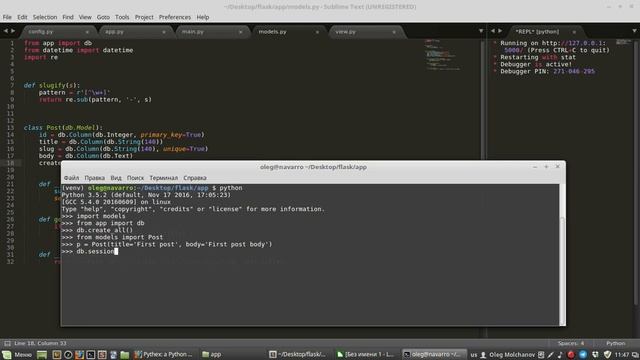Close the models.py tab
This screenshot has width=640, height=360.
(317, 32)
